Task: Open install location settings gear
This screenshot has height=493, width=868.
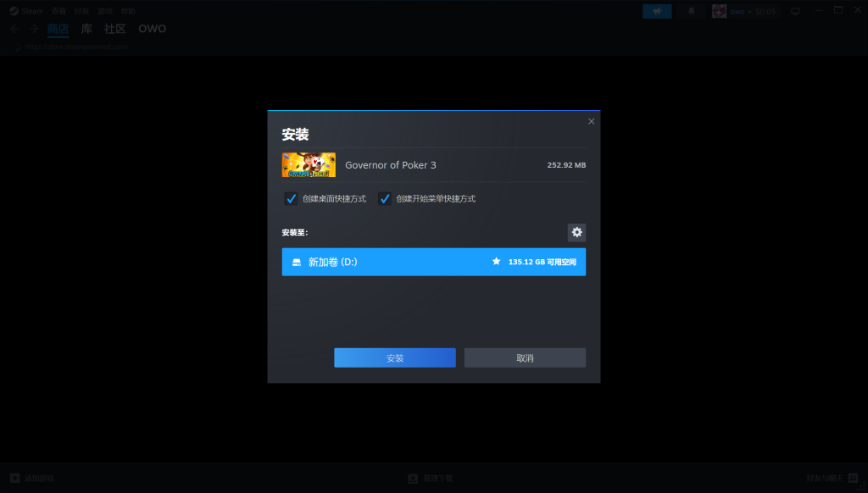Action: coord(576,232)
